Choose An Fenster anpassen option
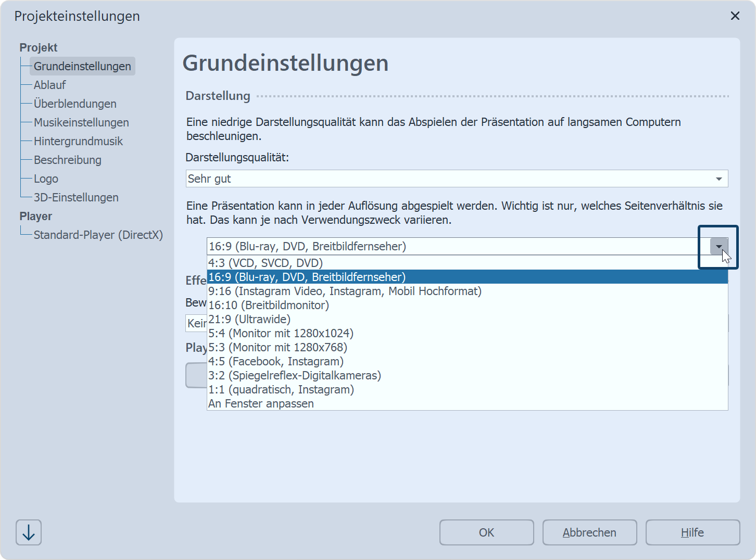Image resolution: width=756 pixels, height=560 pixels. tap(261, 403)
